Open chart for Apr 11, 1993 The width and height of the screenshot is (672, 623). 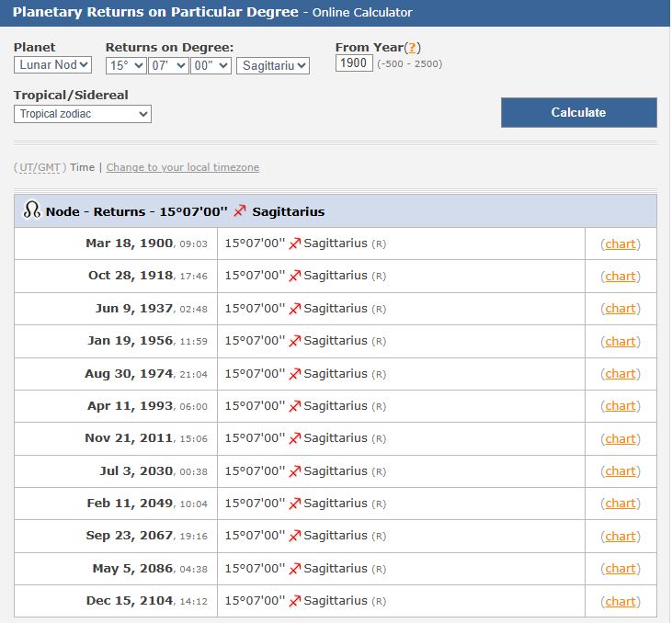621,406
